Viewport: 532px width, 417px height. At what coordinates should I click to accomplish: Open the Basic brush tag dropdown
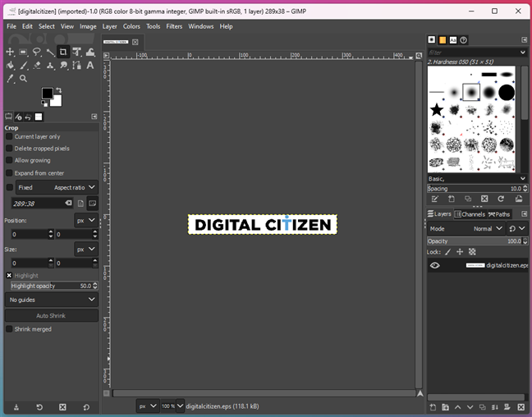pos(523,179)
